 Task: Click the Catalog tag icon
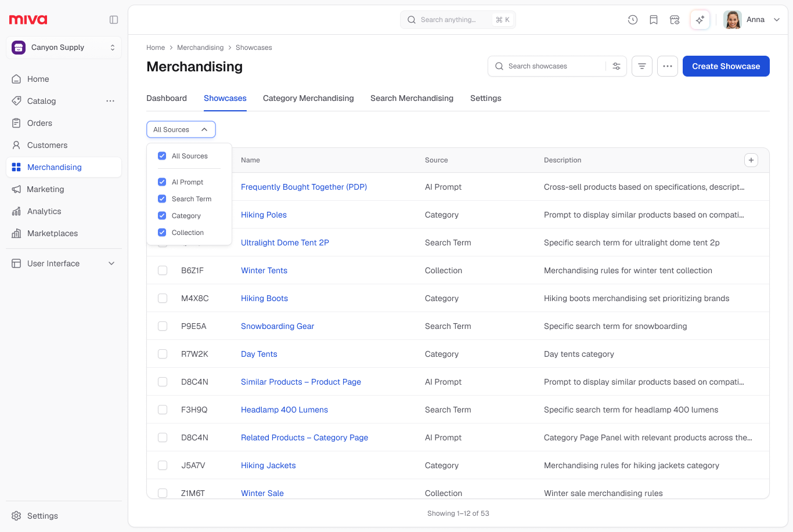(16, 101)
